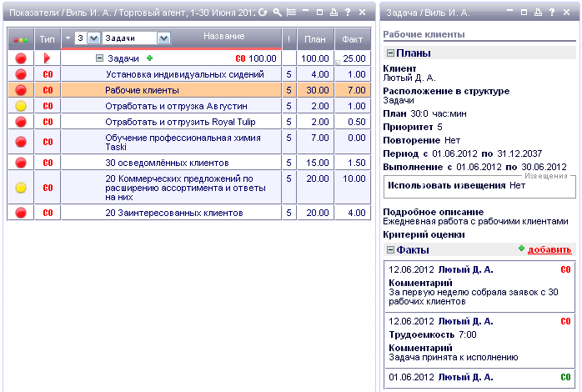Open task 20 Заинтересованных клиентов
The width and height of the screenshot is (582, 392).
tap(174, 213)
